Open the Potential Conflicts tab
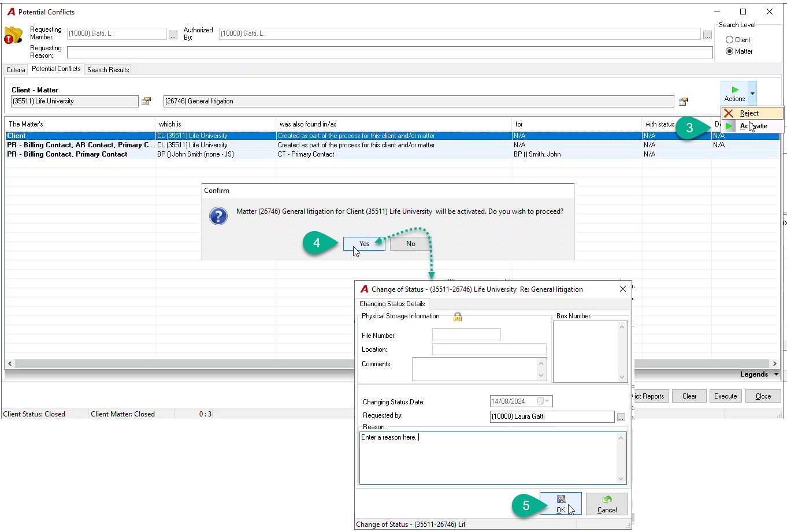Viewport: 787px width, 532px height. tap(56, 69)
